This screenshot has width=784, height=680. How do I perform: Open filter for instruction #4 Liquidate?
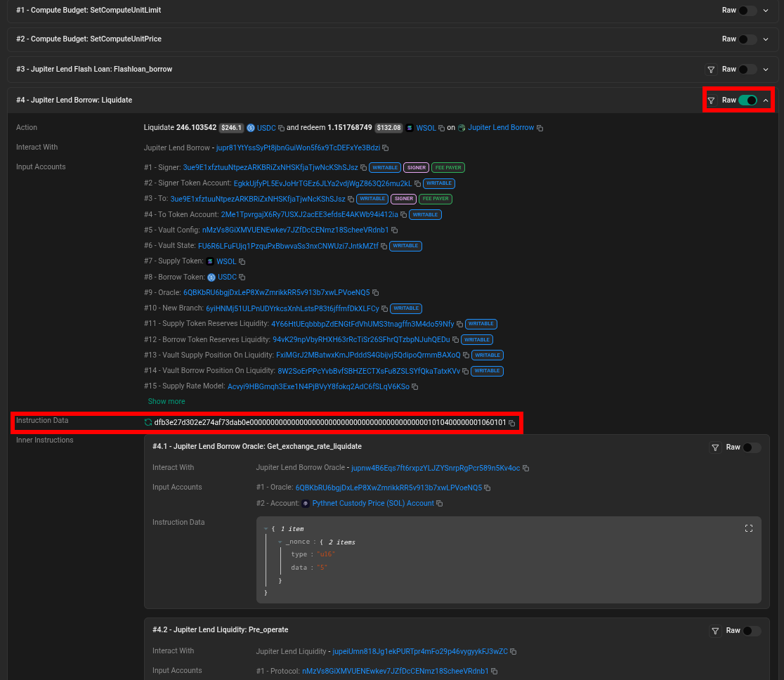711,100
